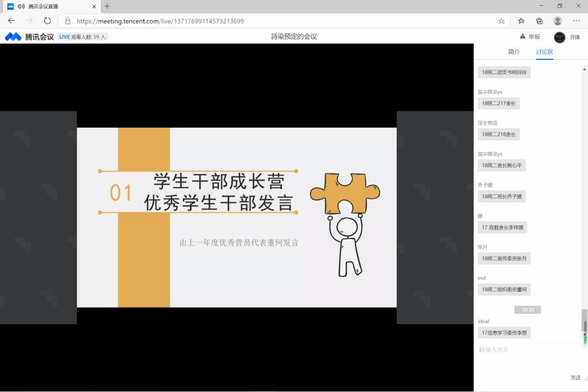
Task: Click the Tencent Meeting logo
Action: tap(29, 37)
